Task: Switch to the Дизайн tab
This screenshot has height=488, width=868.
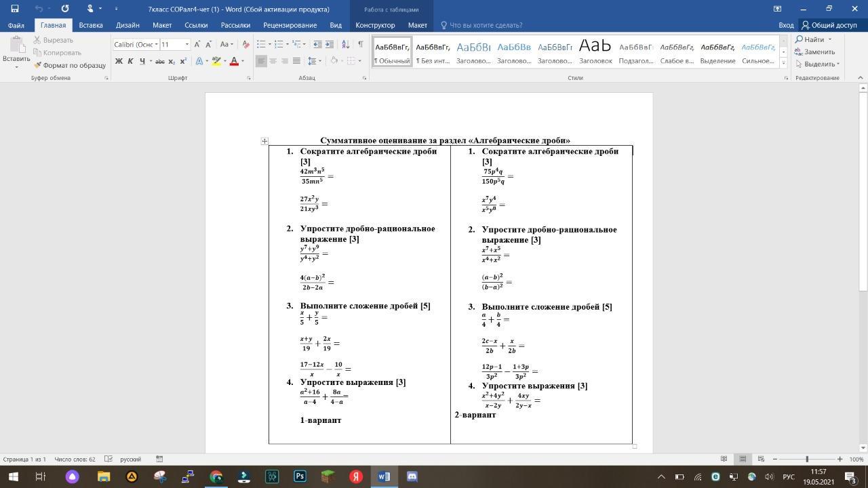Action: 127,25
